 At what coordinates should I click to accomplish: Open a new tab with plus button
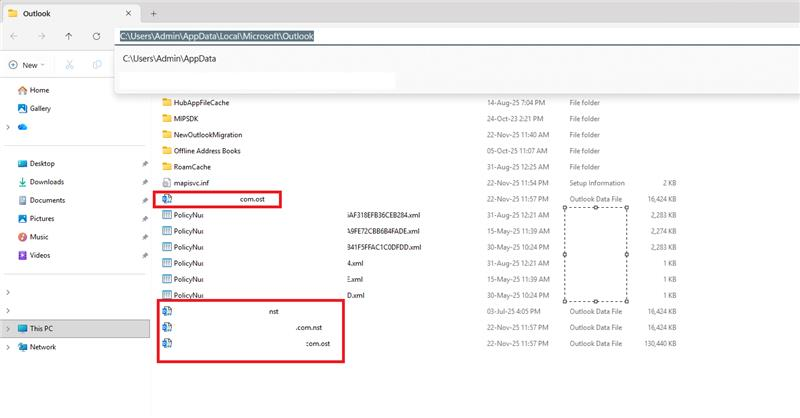click(x=153, y=14)
